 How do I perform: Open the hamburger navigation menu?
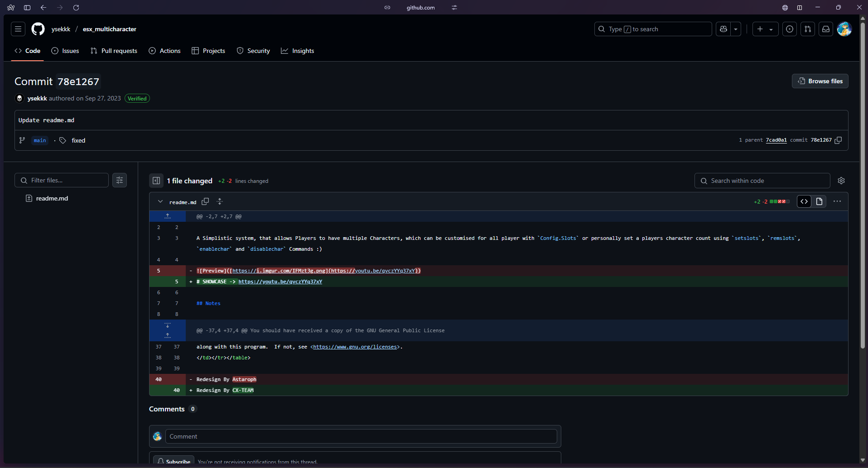(x=18, y=29)
